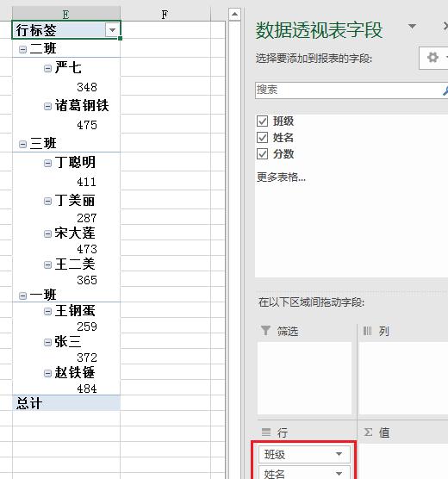The image size is (448, 479).
Task: Click the 行 rows area icon
Action: [266, 432]
